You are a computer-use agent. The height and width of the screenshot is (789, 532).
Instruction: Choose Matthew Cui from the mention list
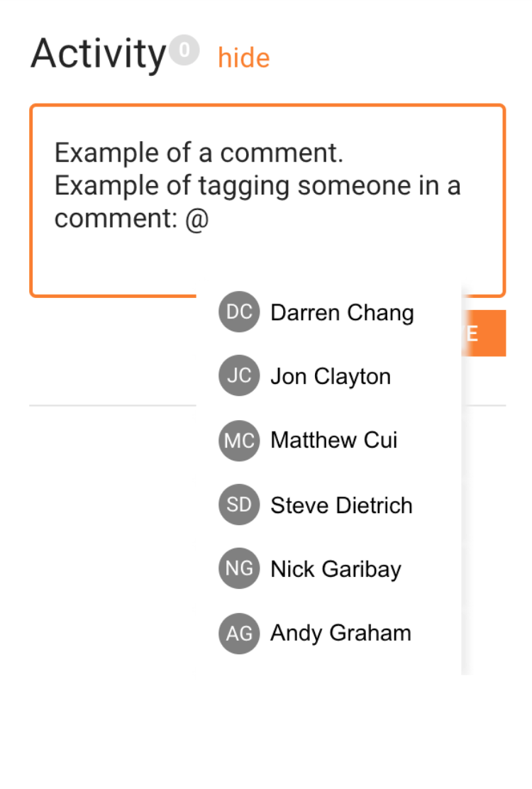[x=333, y=441]
